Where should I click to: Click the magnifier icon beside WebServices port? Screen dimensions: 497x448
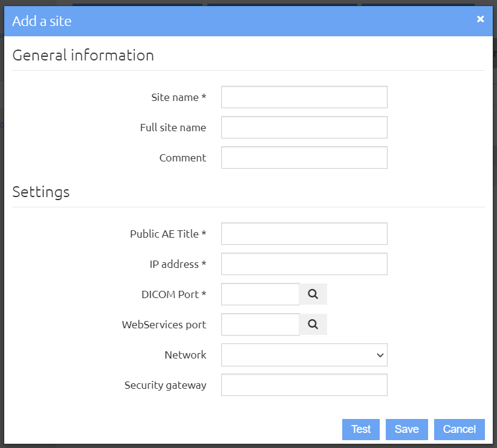pyautogui.click(x=313, y=324)
